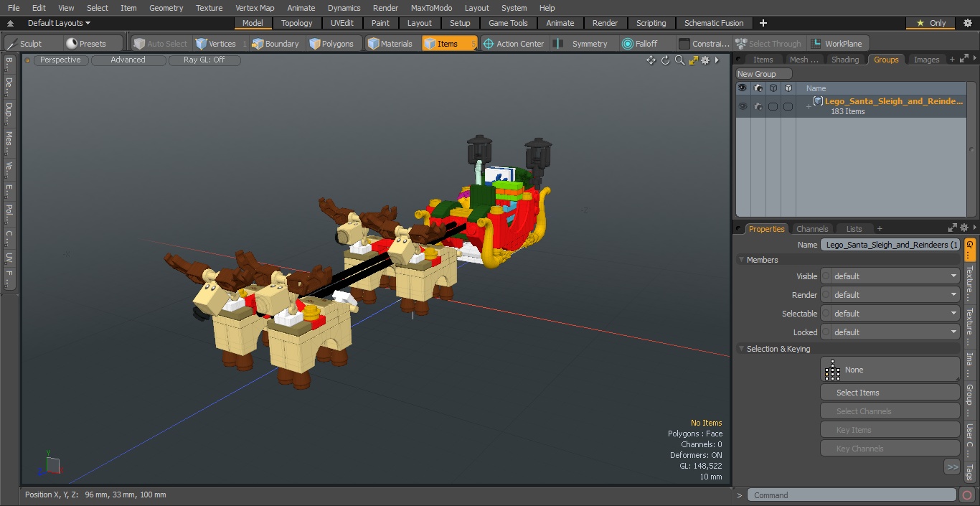Screen dimensions: 980x506
Task: Add a new layout tab with plus
Action: point(763,23)
